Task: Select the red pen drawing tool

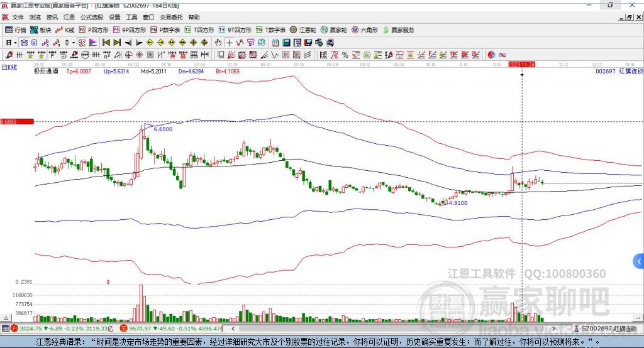Action: pos(9,55)
